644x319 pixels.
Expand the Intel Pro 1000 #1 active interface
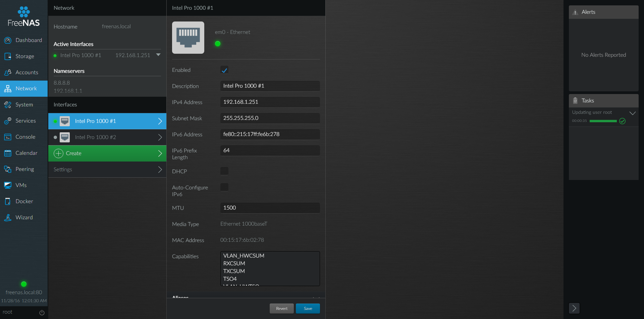tap(158, 55)
